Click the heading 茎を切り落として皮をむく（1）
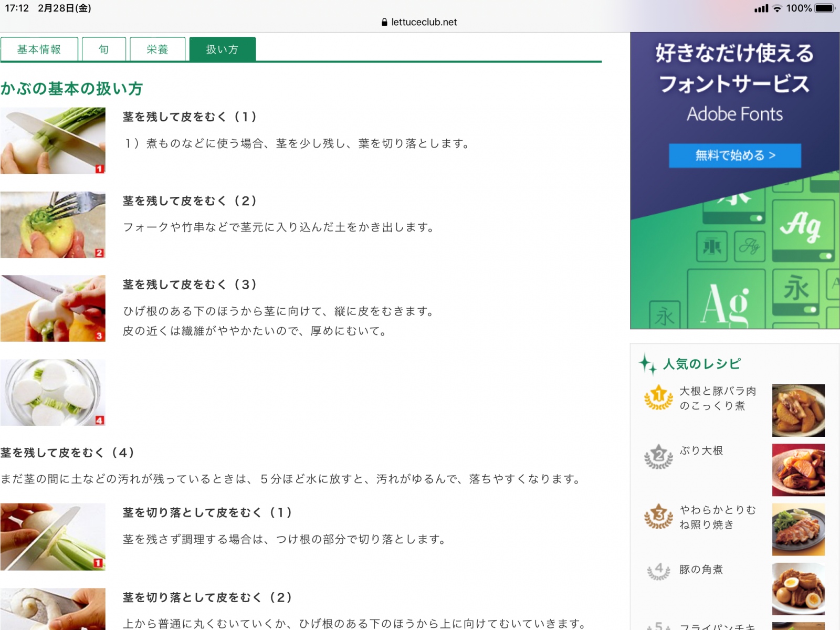Viewport: 840px width, 630px height. point(207,512)
